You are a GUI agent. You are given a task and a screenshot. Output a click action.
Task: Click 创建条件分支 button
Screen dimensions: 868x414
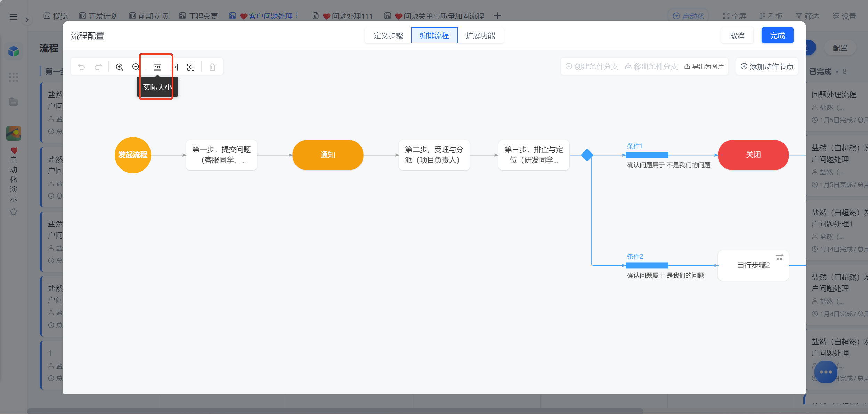(592, 66)
